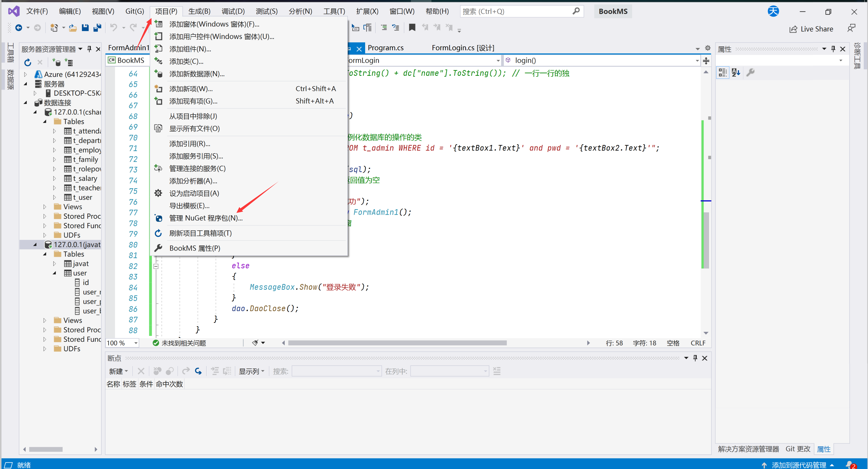Collapse the else block on line 82
This screenshot has height=469, width=868.
pyautogui.click(x=156, y=266)
